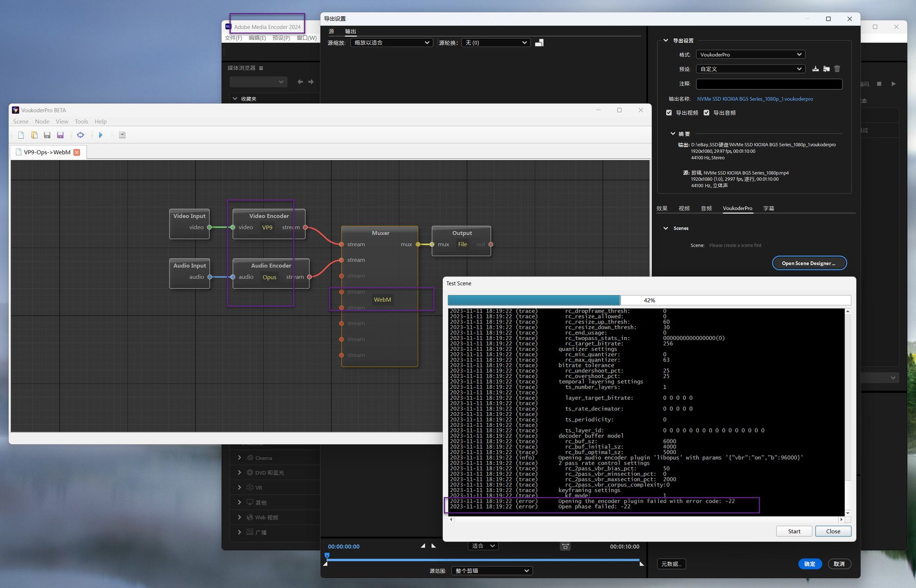Click the Open Scene Designer button

point(809,263)
